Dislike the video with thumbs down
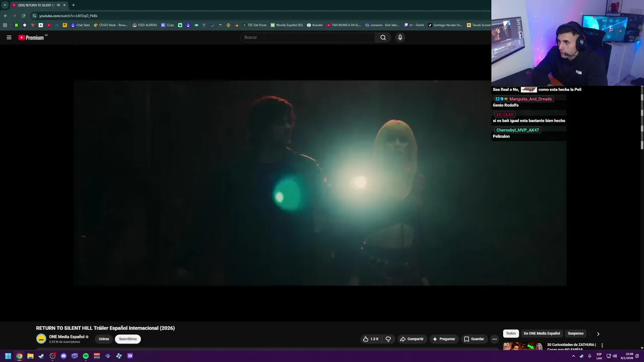 click(x=388, y=339)
